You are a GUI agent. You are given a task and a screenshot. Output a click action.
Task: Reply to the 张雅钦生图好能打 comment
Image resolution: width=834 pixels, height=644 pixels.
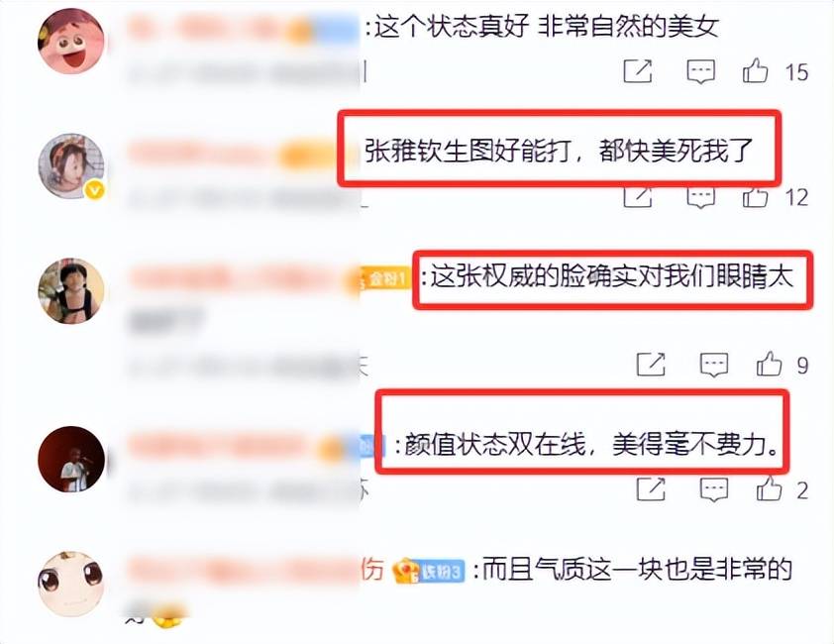pos(700,197)
